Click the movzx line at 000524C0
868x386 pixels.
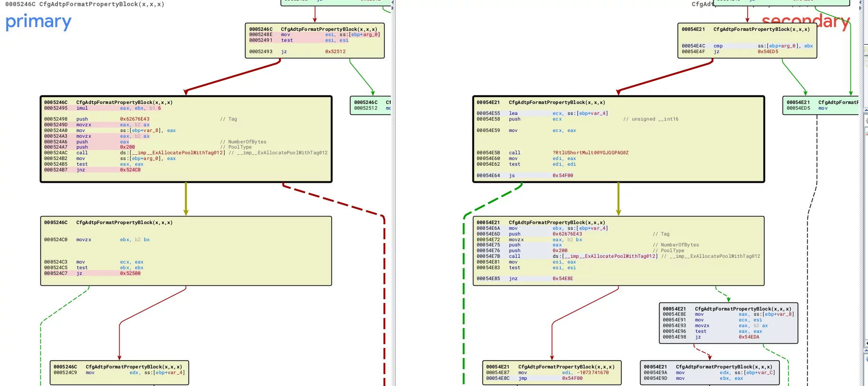point(97,240)
